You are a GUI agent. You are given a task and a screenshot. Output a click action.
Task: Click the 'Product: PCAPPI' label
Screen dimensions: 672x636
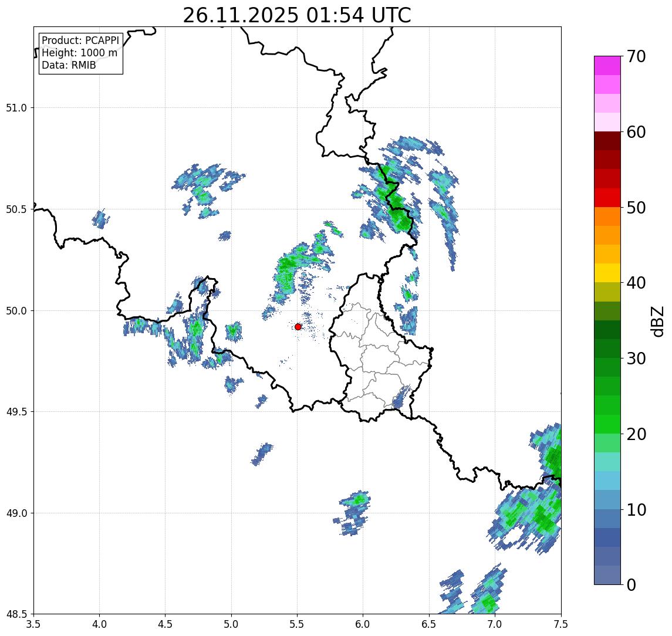80,40
